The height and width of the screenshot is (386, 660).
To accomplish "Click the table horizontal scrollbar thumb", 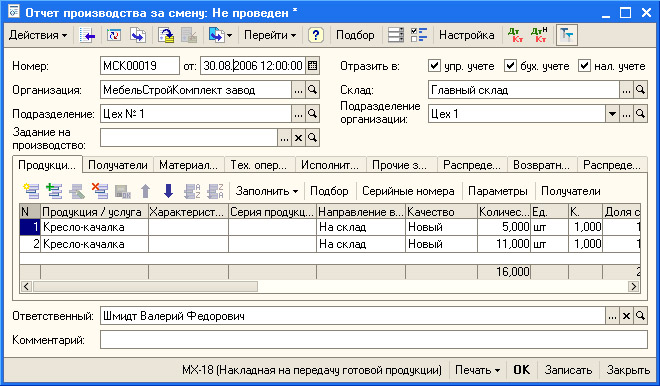I will tap(145, 287).
